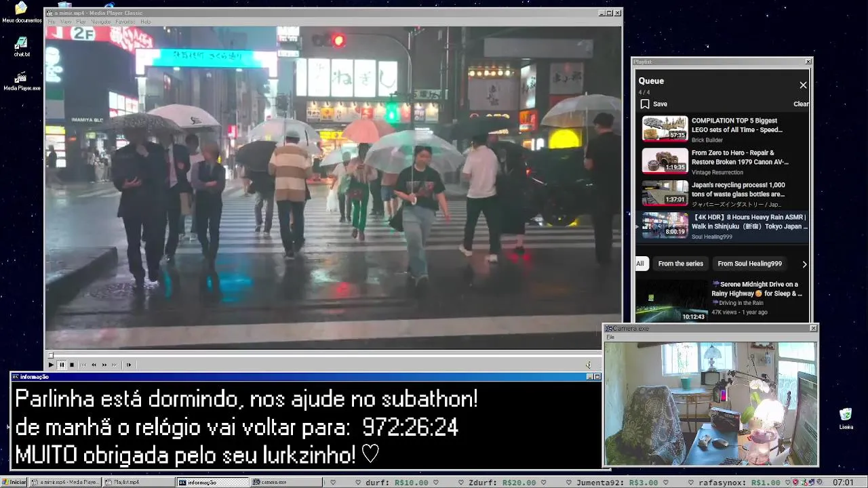Close the Playlist window
Viewport: 868px width, 488px height.
[x=808, y=62]
